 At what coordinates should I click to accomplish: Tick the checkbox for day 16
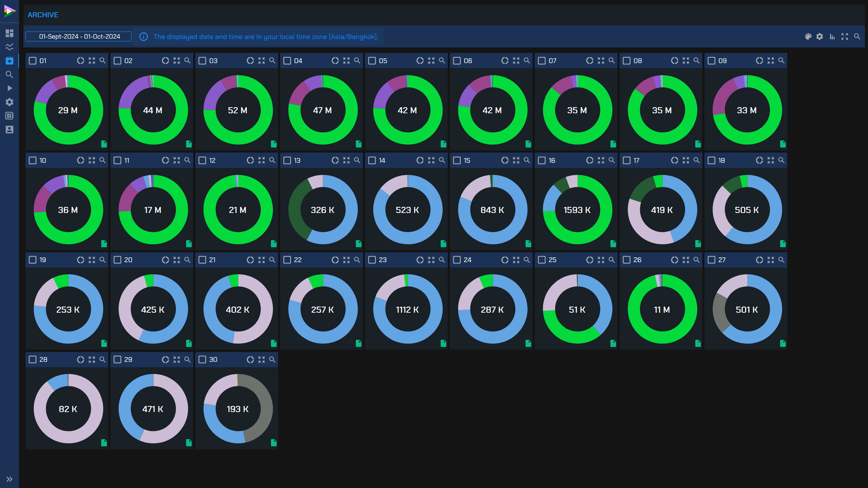pos(542,160)
